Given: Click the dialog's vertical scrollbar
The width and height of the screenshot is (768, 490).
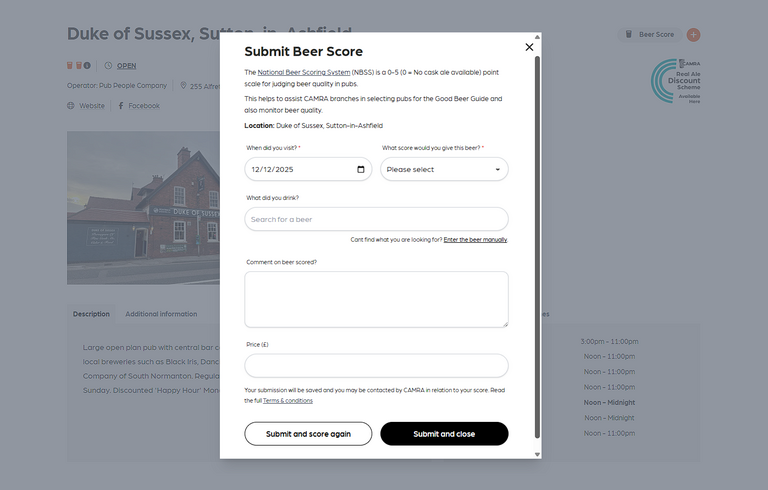Looking at the screenshot, I should [537, 250].
